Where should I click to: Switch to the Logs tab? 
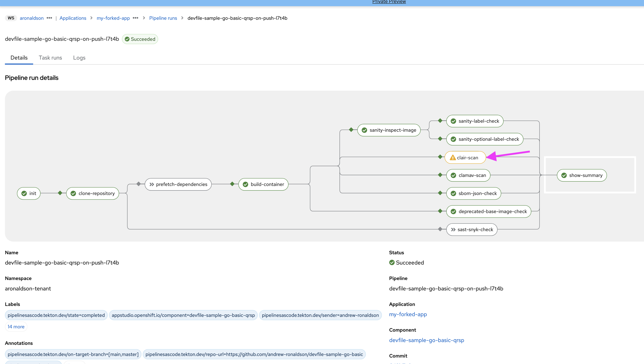79,58
